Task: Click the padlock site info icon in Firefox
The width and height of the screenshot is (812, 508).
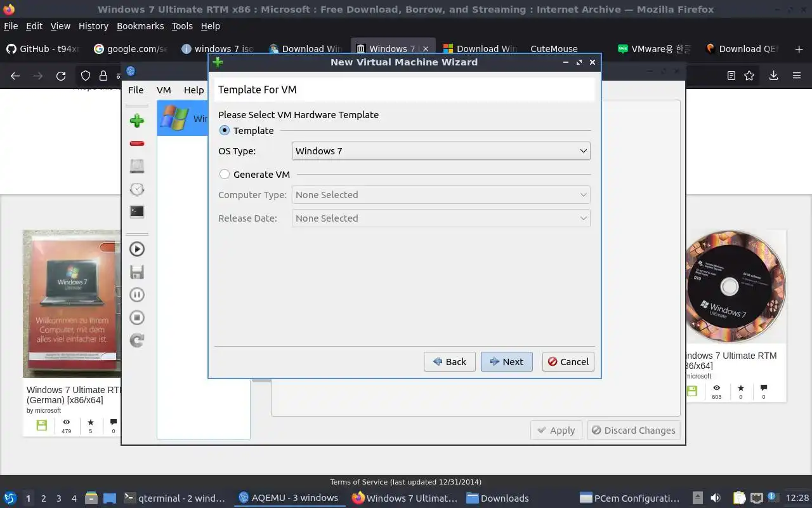Action: click(103, 76)
